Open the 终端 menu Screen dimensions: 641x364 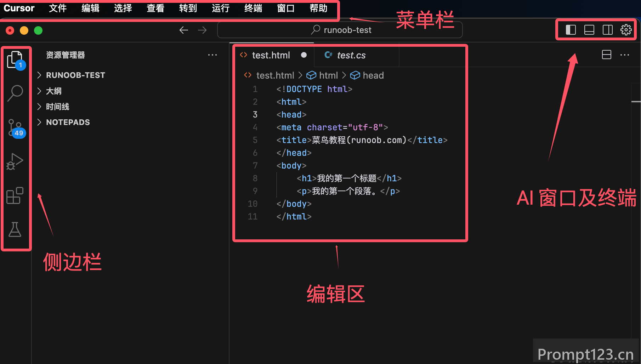pyautogui.click(x=253, y=8)
